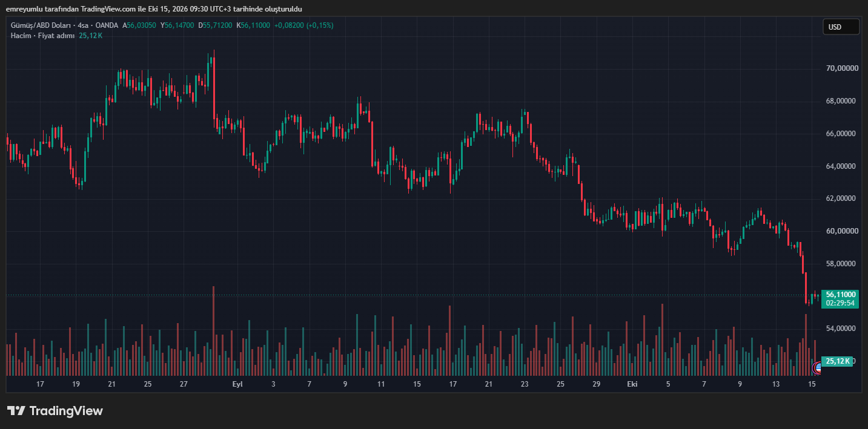Click the 25,12 K volume axis label
Screen dimensions: 868x429
click(x=838, y=361)
